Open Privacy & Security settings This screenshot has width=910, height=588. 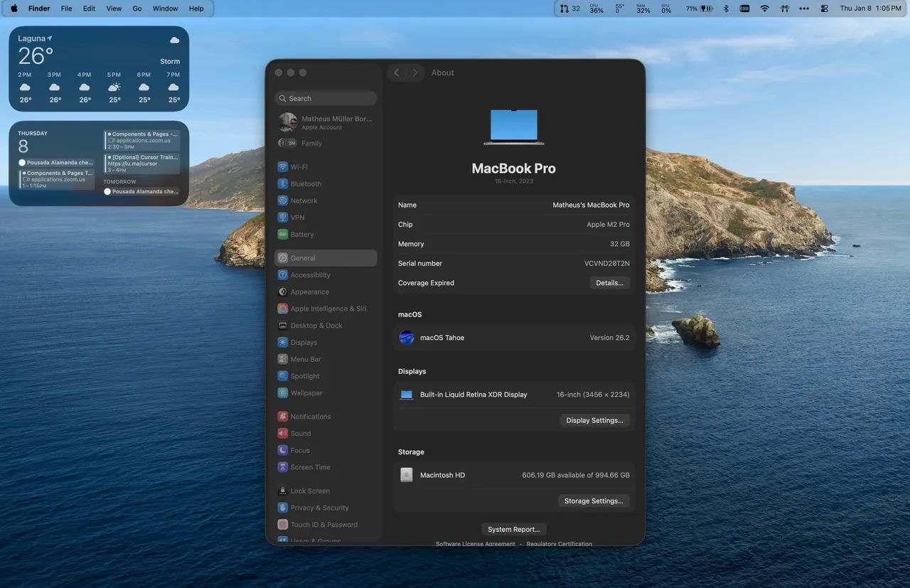click(319, 508)
